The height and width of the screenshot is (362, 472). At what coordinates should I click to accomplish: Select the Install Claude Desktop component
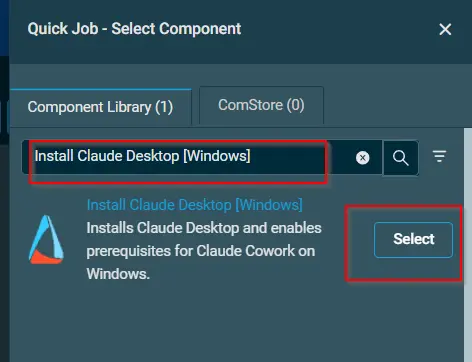[x=413, y=239]
